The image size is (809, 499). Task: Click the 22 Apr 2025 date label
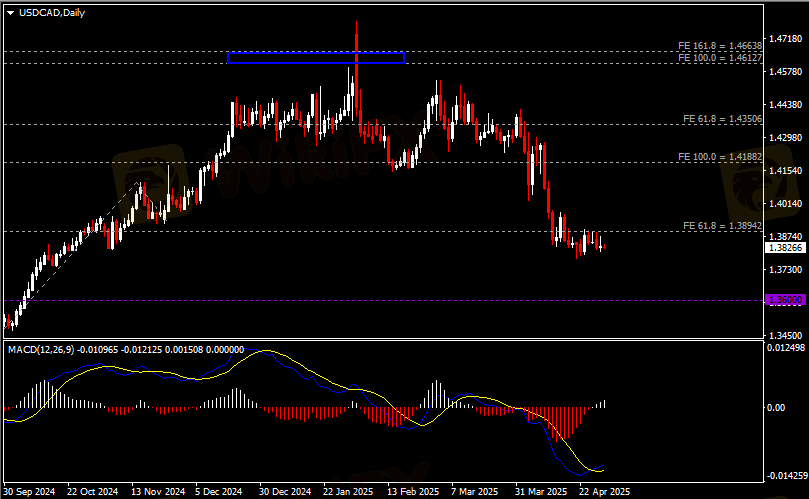pos(605,492)
